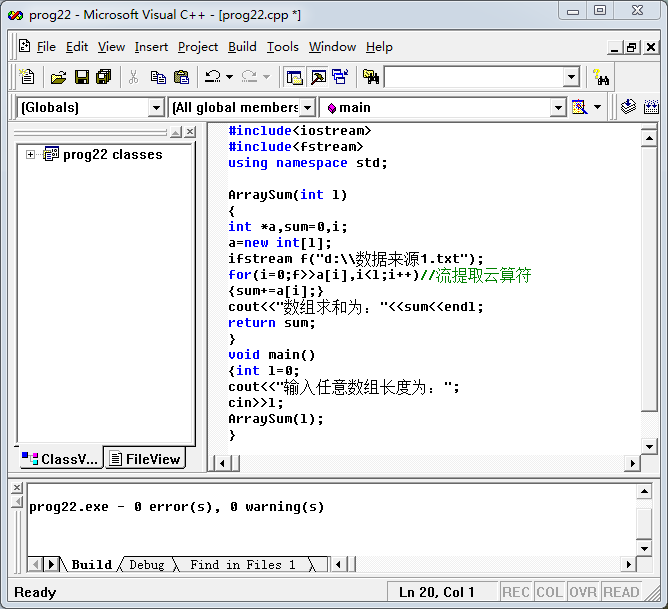The image size is (668, 609).
Task: Click the prog22 classes tree icon
Action: tap(51, 154)
